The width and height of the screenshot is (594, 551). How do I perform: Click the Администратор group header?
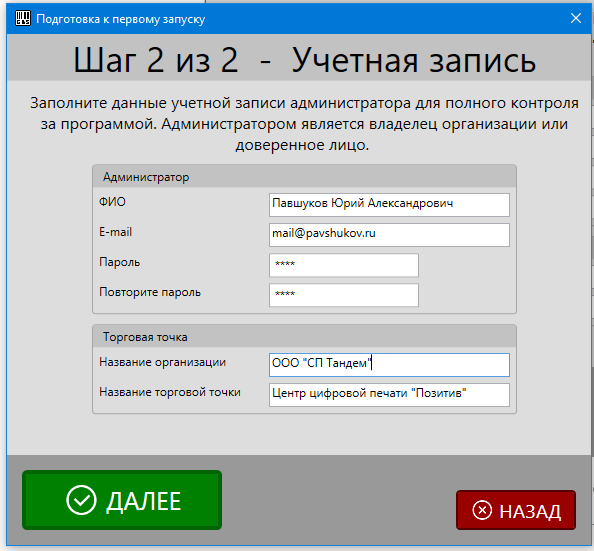(x=304, y=177)
